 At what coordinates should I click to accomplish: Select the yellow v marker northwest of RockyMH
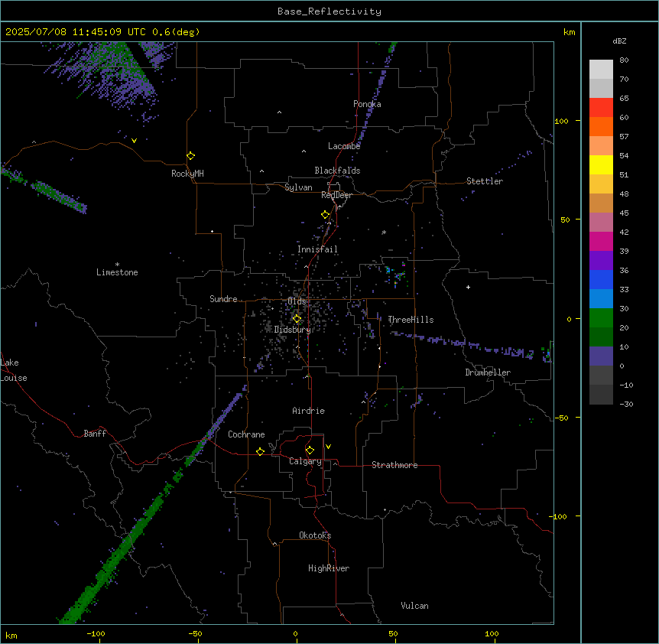(134, 141)
